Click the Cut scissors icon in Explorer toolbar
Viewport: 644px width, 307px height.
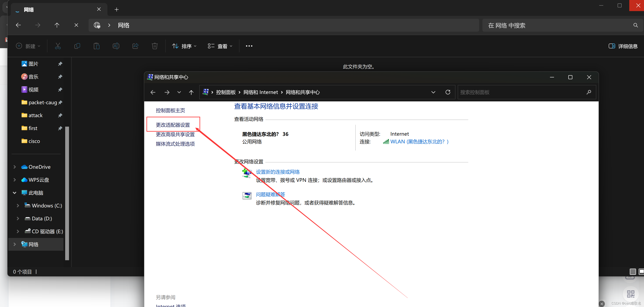58,46
